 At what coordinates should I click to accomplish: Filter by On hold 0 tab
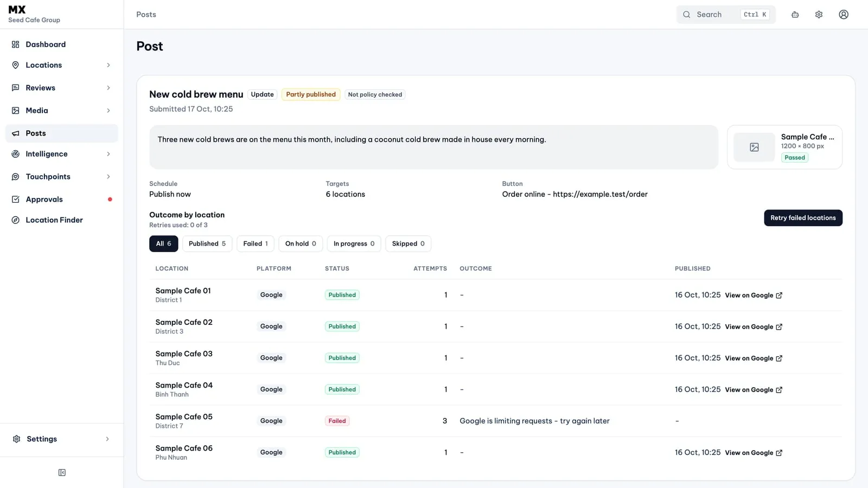pos(301,244)
